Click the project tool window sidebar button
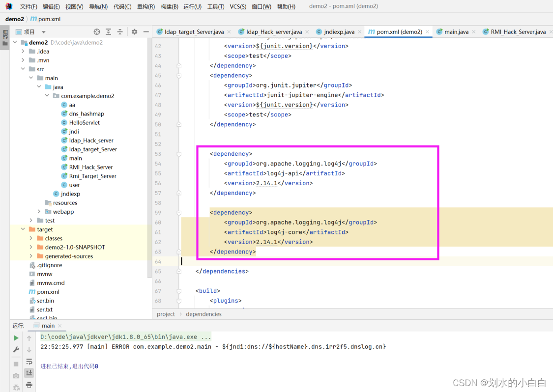The image size is (553, 392). 5,38
